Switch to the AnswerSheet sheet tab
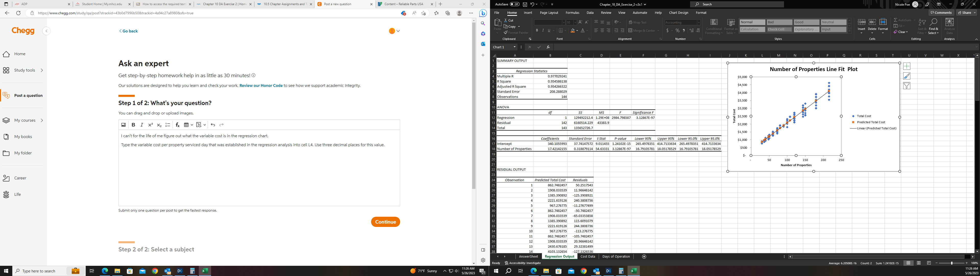The image size is (980, 276). coord(529,257)
